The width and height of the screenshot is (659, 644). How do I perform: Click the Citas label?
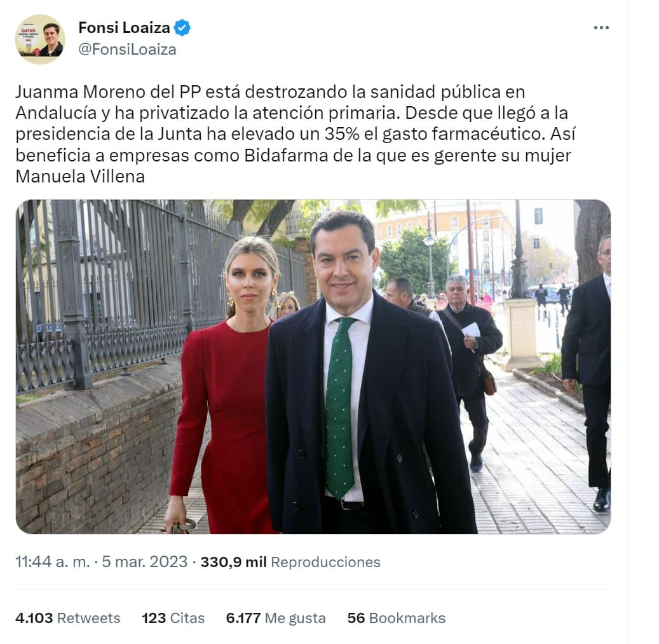[x=187, y=618]
